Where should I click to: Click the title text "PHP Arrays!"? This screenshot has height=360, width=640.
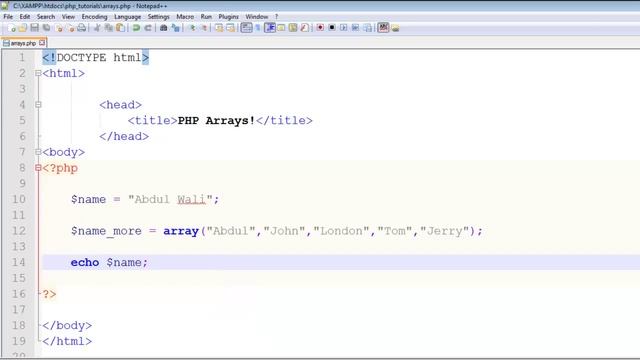coord(216,121)
